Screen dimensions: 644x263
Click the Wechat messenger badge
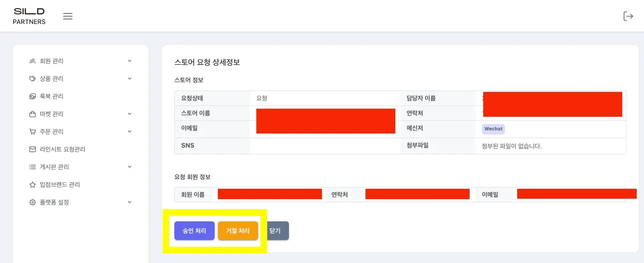(493, 129)
